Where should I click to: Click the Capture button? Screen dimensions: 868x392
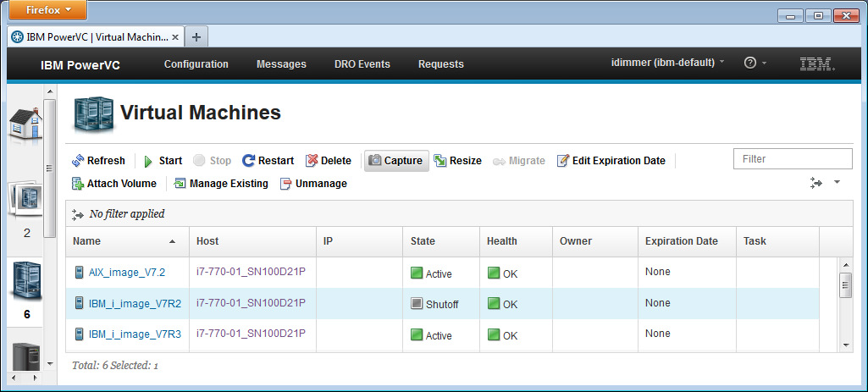click(x=396, y=161)
